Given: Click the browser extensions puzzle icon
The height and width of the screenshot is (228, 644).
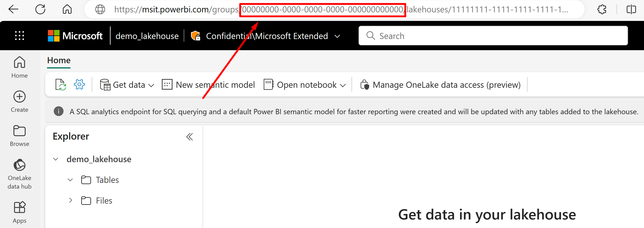Looking at the screenshot, I should [602, 10].
